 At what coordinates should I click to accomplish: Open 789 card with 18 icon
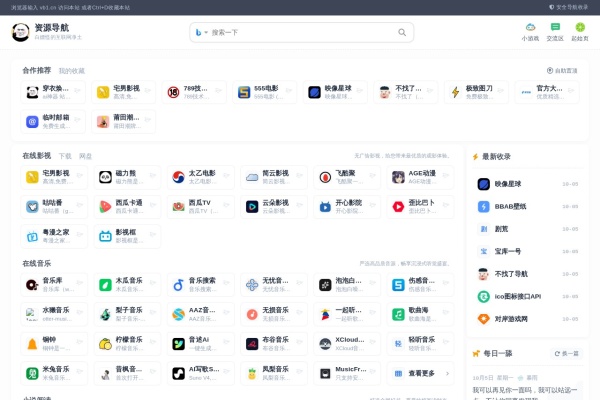coord(194,92)
